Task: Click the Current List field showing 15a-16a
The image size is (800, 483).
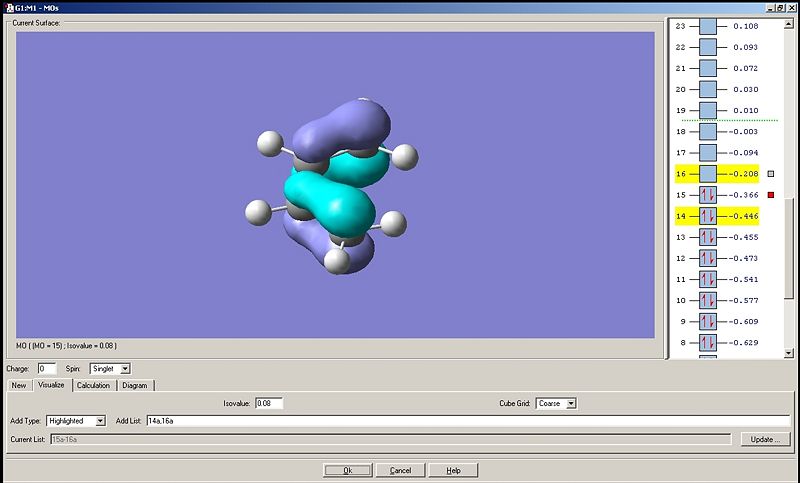Action: [390, 439]
